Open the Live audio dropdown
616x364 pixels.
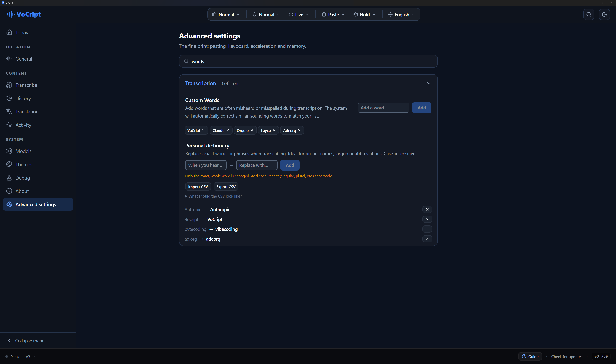click(299, 14)
